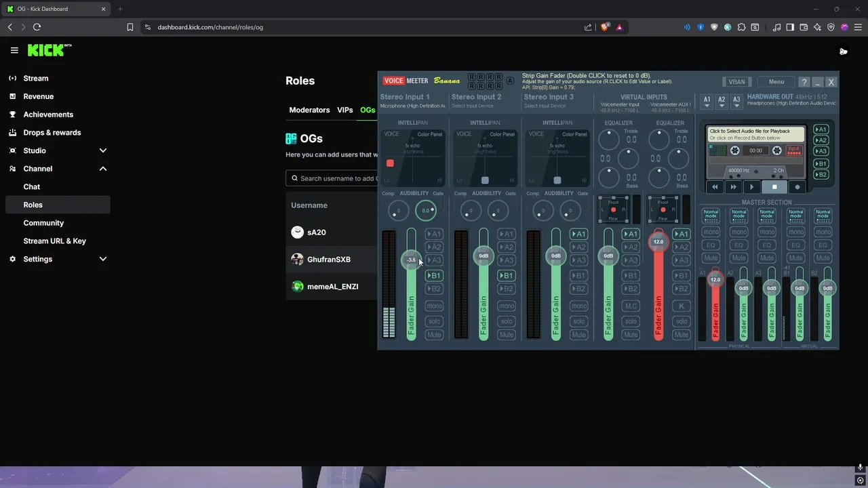Toggle the K karaoke button on Voicemeeter AUX

point(681,306)
